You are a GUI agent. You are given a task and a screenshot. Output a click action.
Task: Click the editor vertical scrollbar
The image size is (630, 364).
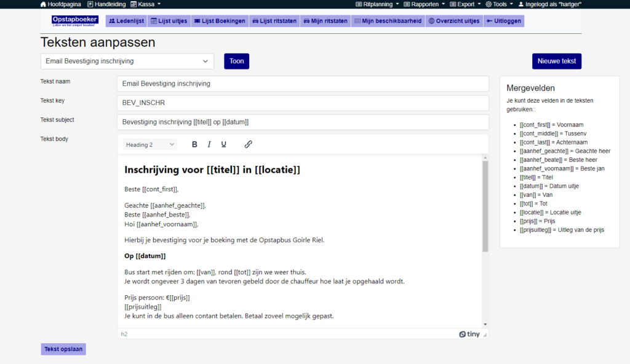[485, 207]
